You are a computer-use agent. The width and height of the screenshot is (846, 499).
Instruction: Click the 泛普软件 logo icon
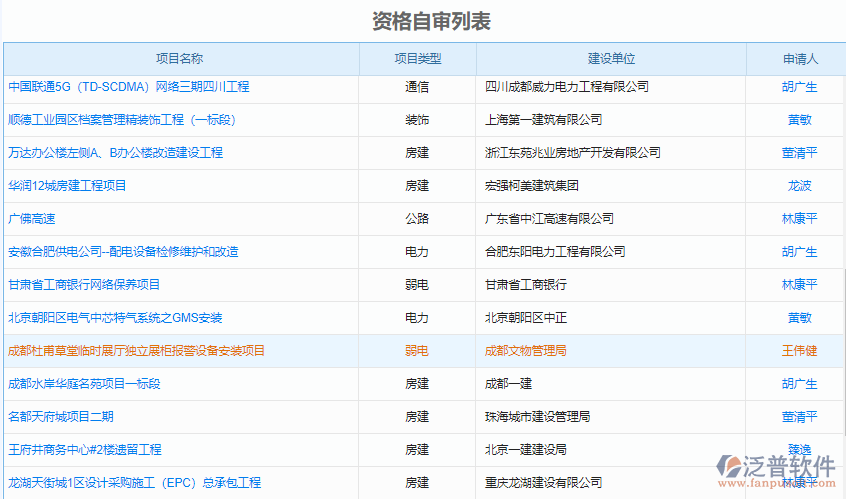731,468
